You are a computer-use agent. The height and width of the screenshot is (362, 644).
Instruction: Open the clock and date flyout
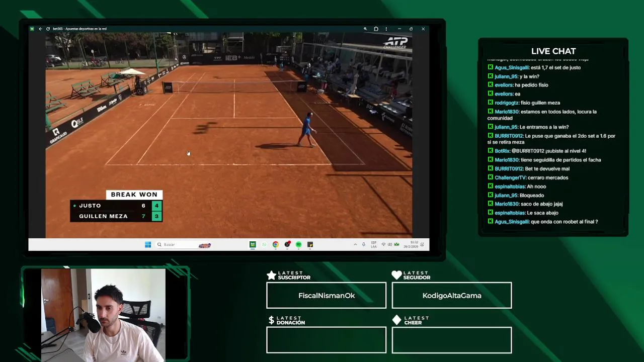coord(411,244)
